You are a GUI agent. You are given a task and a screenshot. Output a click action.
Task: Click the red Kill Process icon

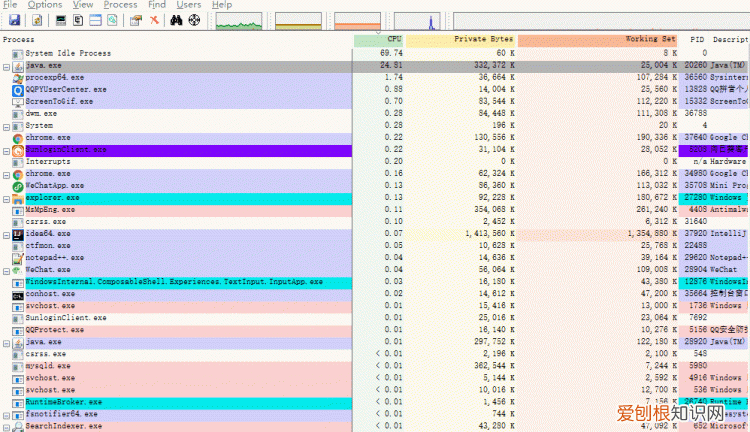pos(154,20)
